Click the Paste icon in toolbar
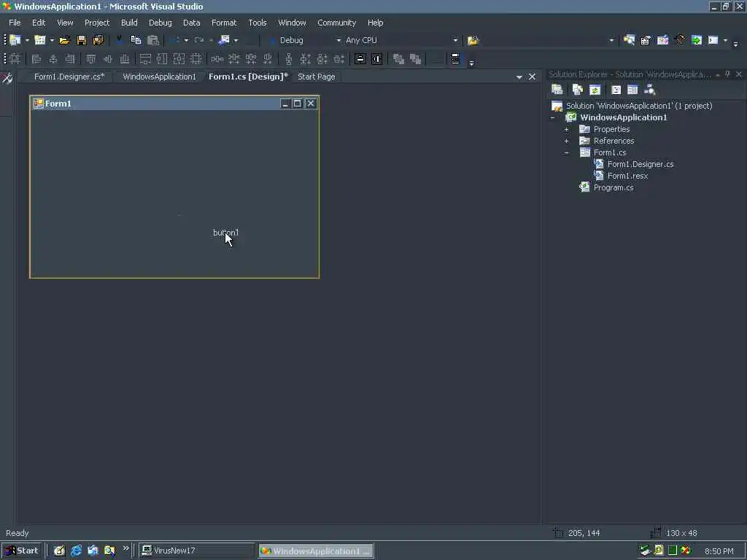Screen dimensions: 747x560 [x=153, y=41]
